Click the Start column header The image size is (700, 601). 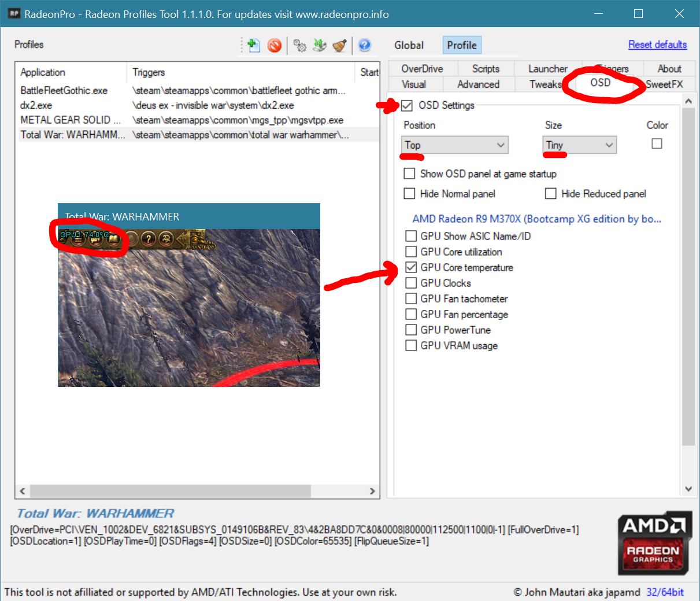pos(368,72)
